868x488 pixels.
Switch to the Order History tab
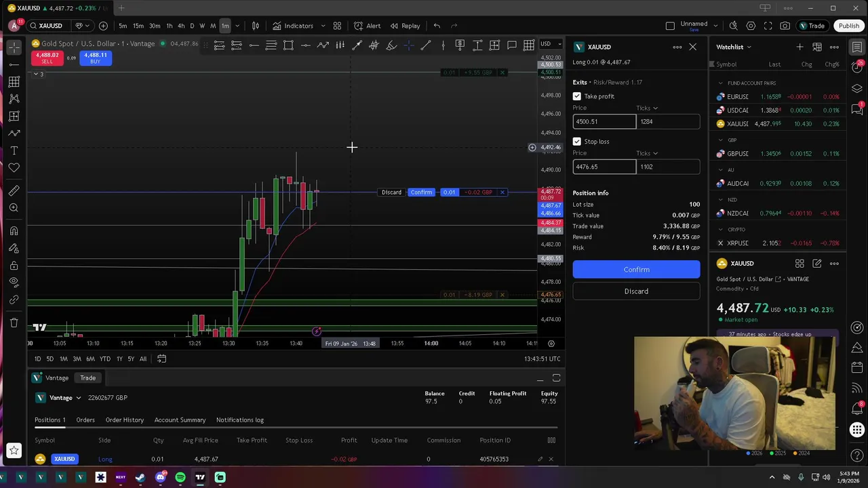(x=125, y=420)
